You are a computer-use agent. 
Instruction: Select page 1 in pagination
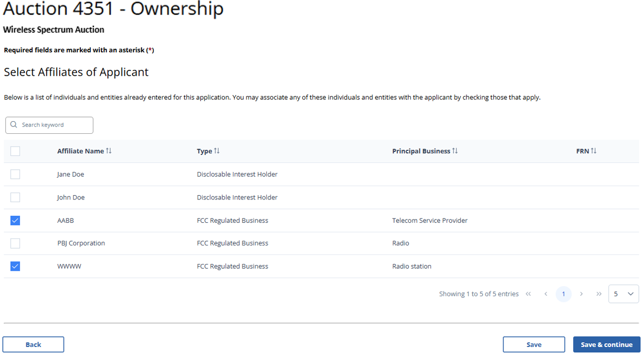click(x=564, y=294)
